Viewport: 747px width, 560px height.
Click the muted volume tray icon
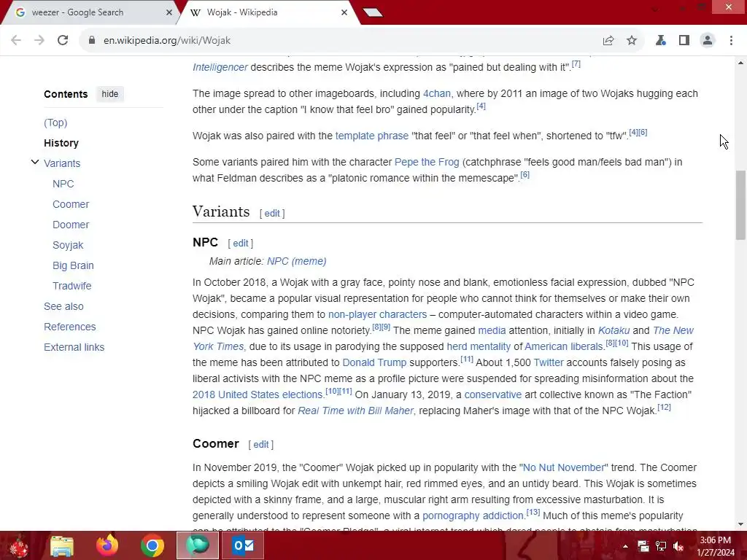click(678, 546)
